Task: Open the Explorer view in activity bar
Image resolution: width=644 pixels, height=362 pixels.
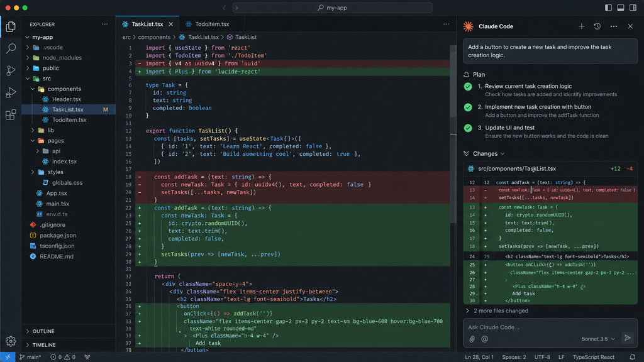Action: point(11,26)
